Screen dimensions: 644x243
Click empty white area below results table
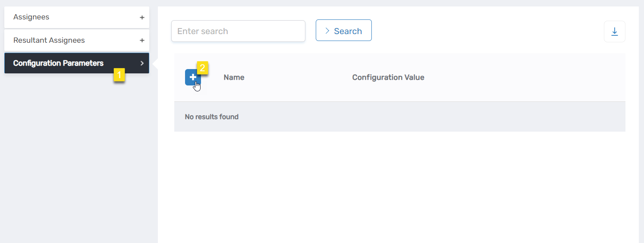397,186
